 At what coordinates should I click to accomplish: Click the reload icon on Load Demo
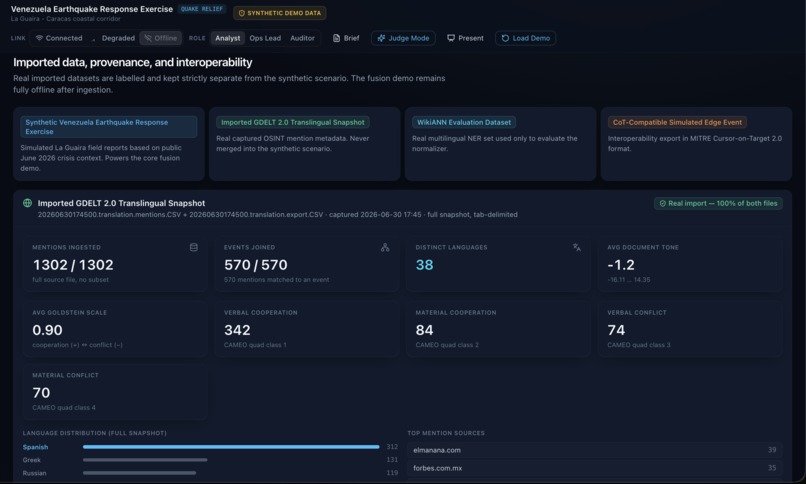click(505, 38)
